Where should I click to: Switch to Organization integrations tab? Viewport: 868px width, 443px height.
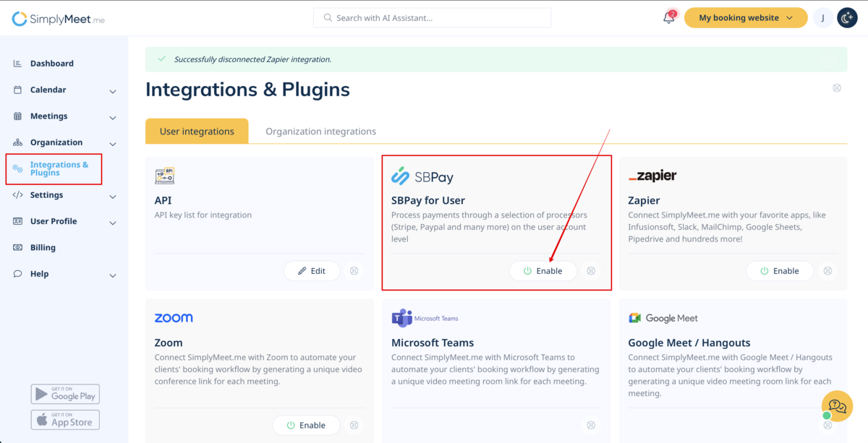pos(320,132)
